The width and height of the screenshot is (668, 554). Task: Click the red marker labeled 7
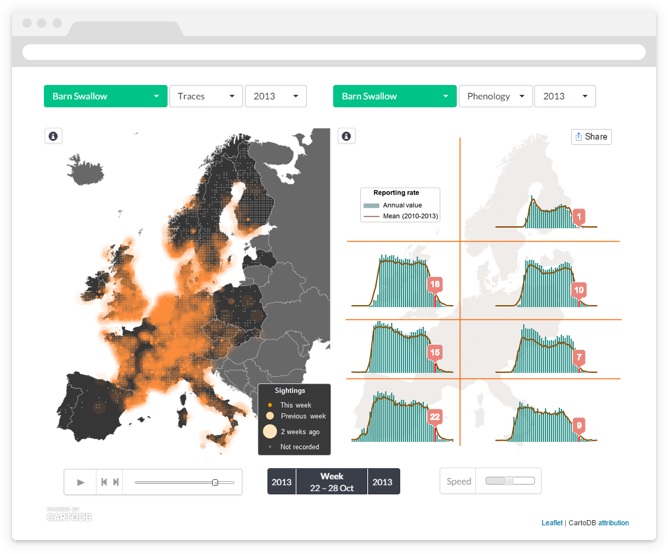tap(579, 357)
